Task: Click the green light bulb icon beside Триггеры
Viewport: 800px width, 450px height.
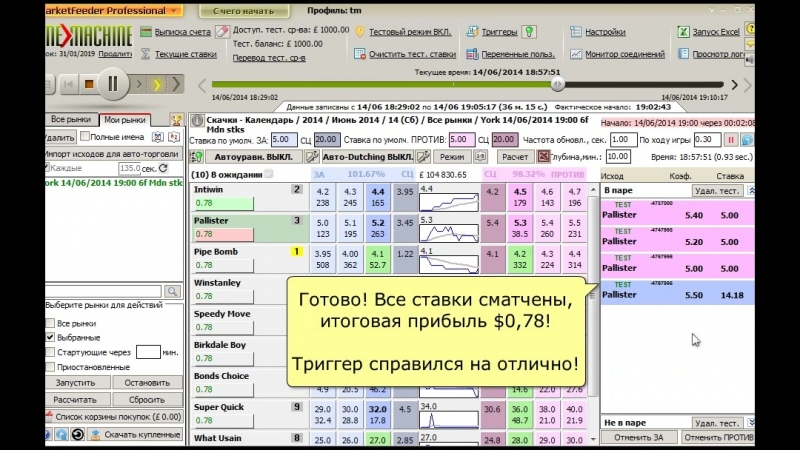Action: pos(530,32)
